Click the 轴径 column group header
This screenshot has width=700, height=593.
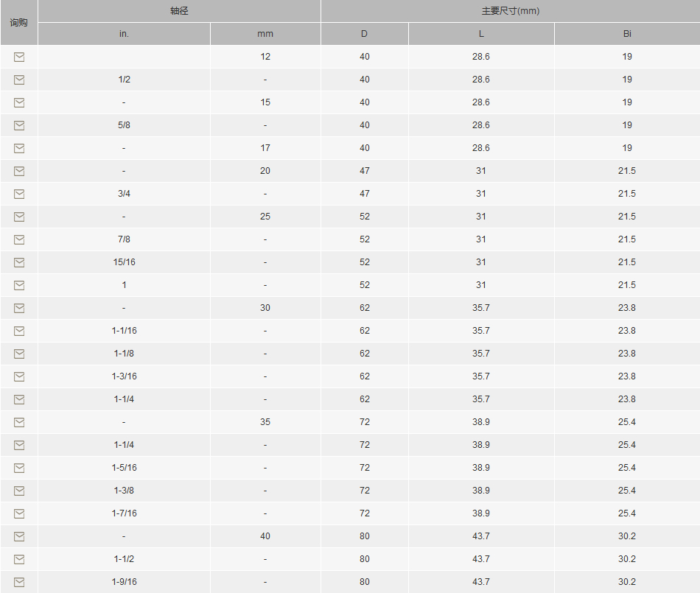click(179, 11)
